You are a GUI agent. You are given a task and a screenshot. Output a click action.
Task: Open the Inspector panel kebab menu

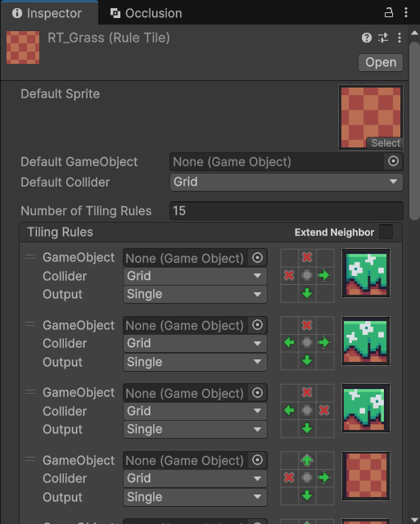tap(406, 12)
